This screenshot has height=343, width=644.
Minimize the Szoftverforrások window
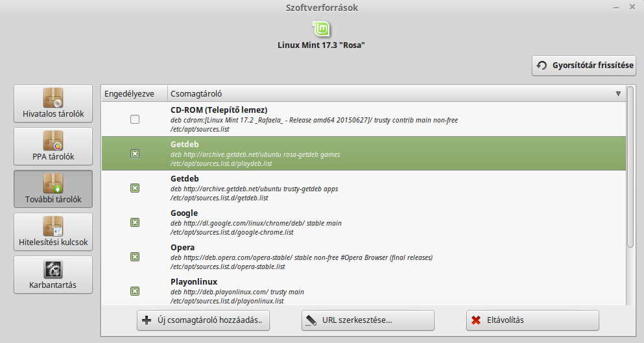[616, 7]
